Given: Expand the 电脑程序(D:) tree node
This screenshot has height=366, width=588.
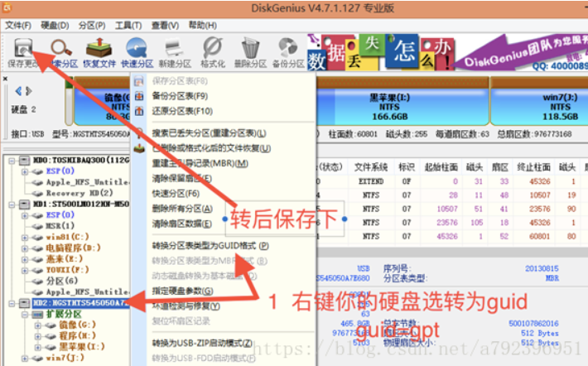Looking at the screenshot, I should (25, 248).
